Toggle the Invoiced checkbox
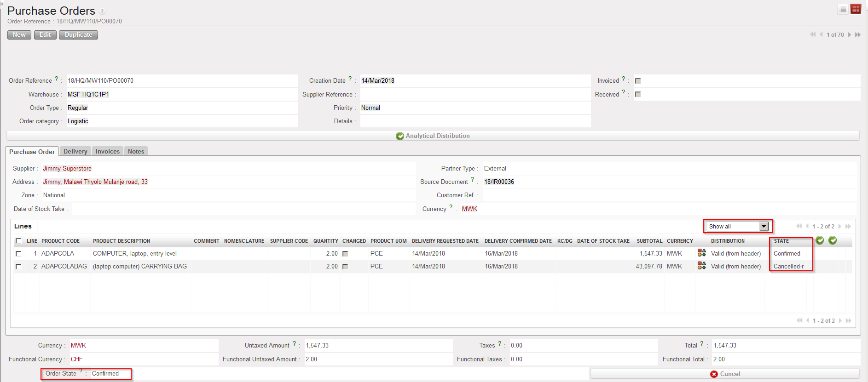Image resolution: width=868 pixels, height=382 pixels. [638, 81]
